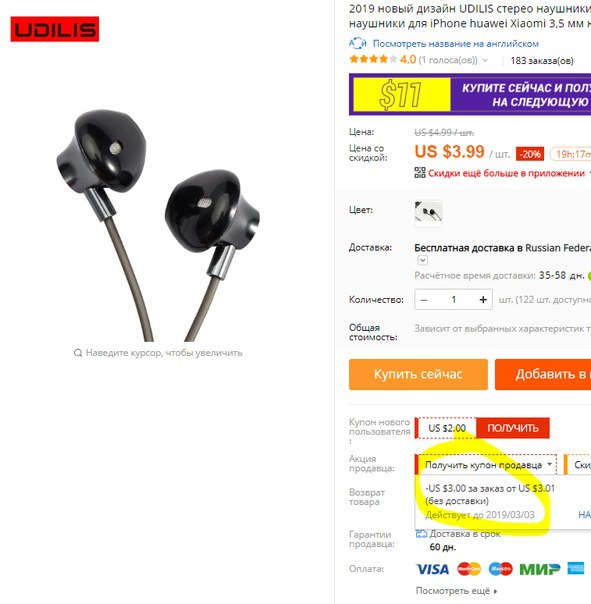Viewport: 591px width, 604px height.
Task: Select the black earphone color thumbnail
Action: [428, 213]
